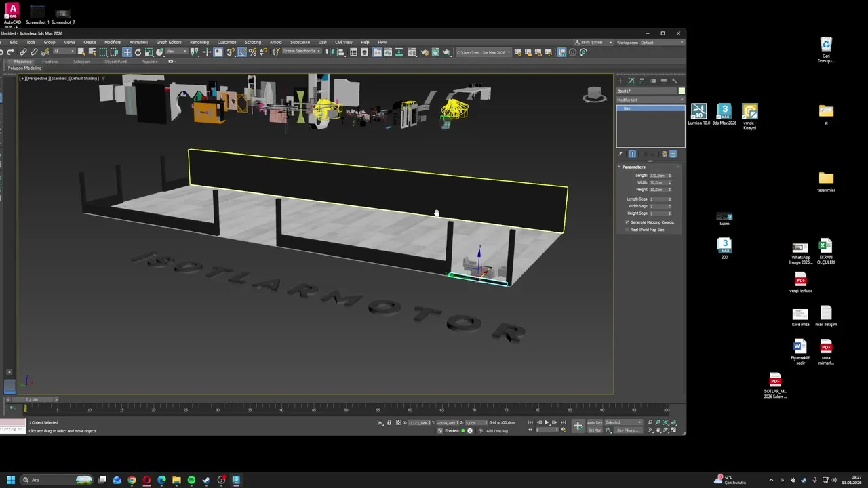Enable Real-World Map Size checkbox

click(x=627, y=230)
